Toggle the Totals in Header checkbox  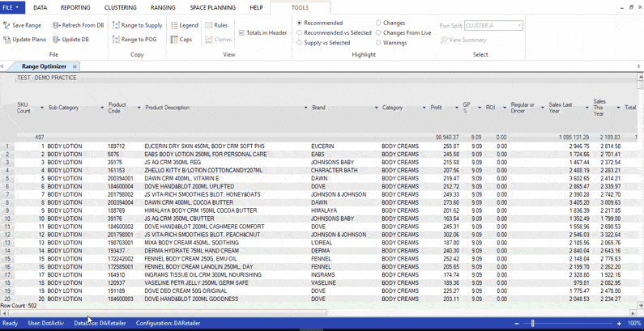click(x=241, y=33)
